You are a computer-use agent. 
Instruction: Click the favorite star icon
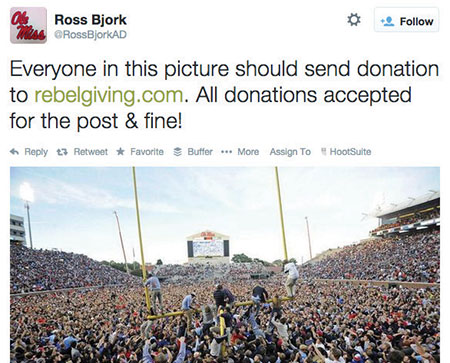pyautogui.click(x=120, y=152)
